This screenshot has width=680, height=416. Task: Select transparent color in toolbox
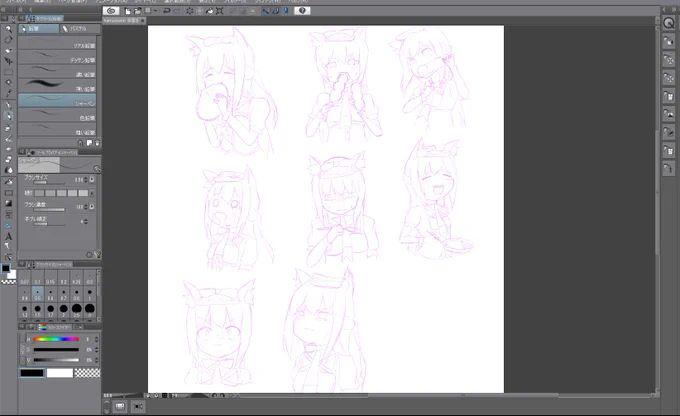[8, 282]
